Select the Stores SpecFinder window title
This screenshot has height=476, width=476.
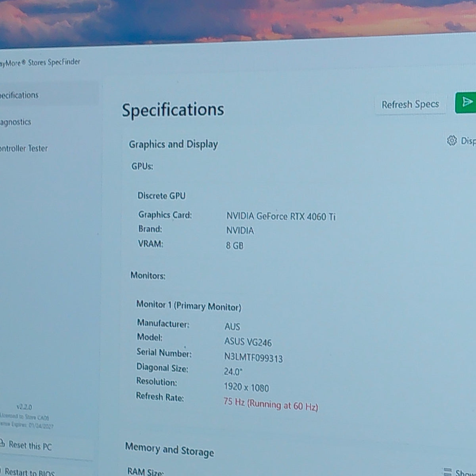click(40, 62)
